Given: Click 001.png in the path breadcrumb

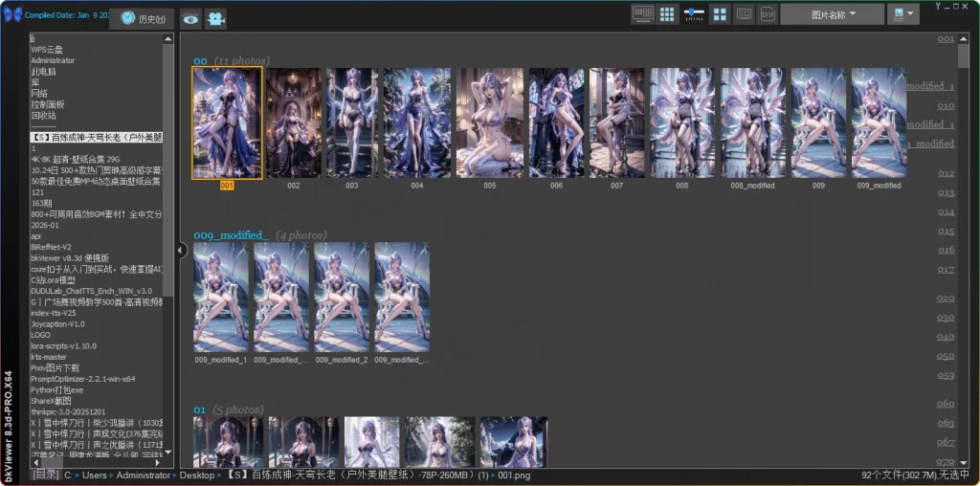Looking at the screenshot, I should click(514, 475).
